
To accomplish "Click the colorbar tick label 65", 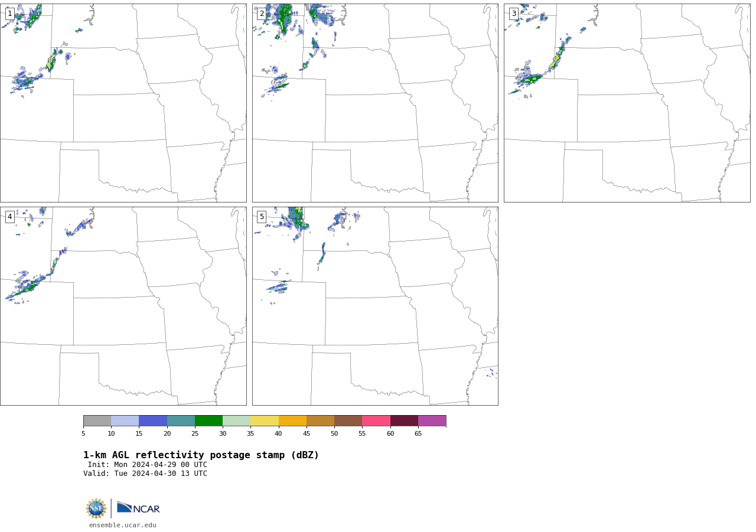I will tap(418, 433).
